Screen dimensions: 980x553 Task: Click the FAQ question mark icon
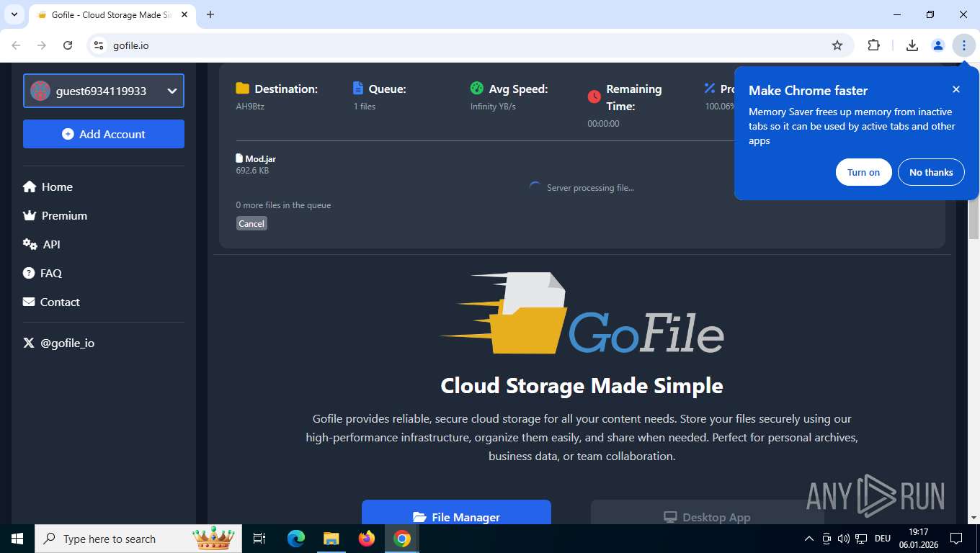(x=29, y=273)
